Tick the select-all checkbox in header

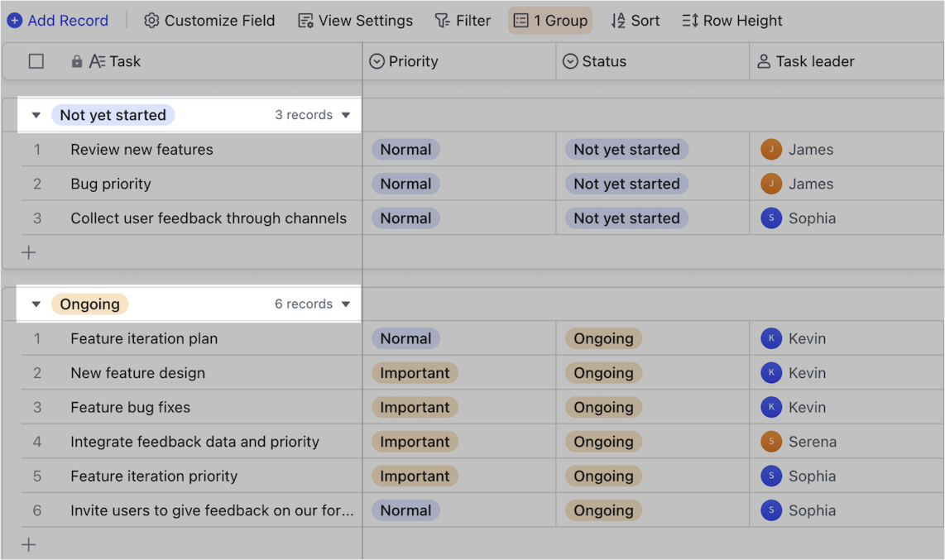pos(36,61)
